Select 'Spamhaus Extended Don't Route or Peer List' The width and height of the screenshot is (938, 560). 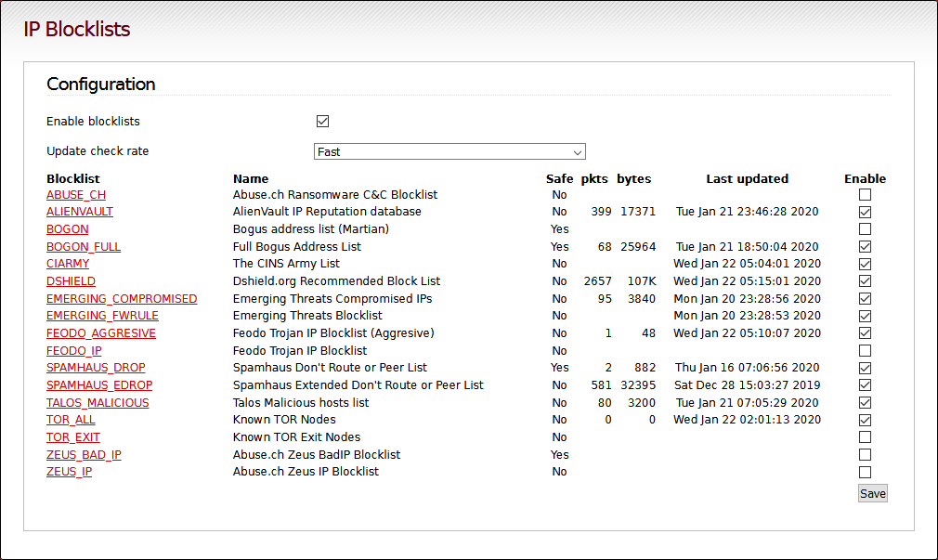(x=358, y=385)
